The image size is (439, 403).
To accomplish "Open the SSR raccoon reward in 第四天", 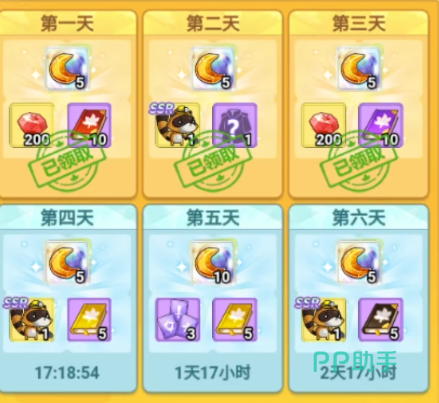I will pyautogui.click(x=31, y=320).
